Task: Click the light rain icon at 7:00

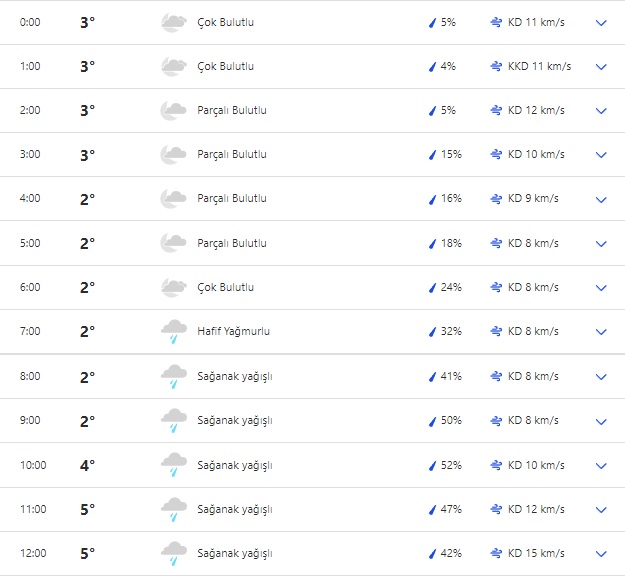Action: pos(174,332)
